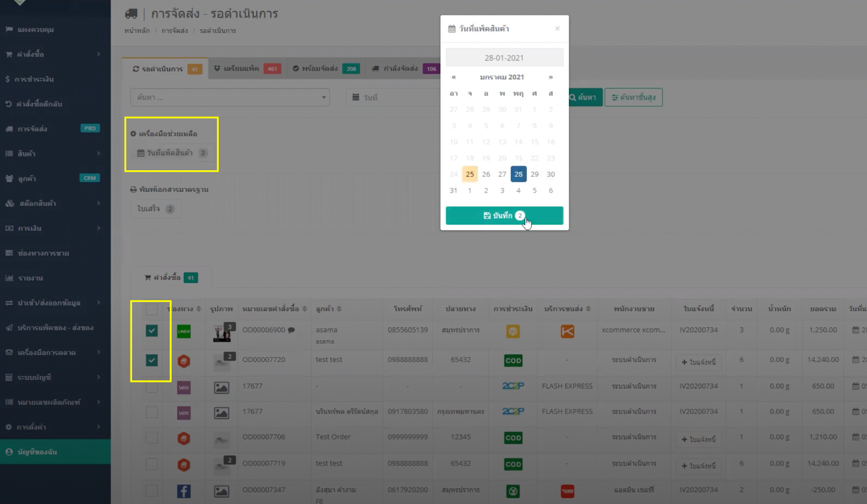Click the calendar icon in the วันที่ filter field

click(355, 97)
